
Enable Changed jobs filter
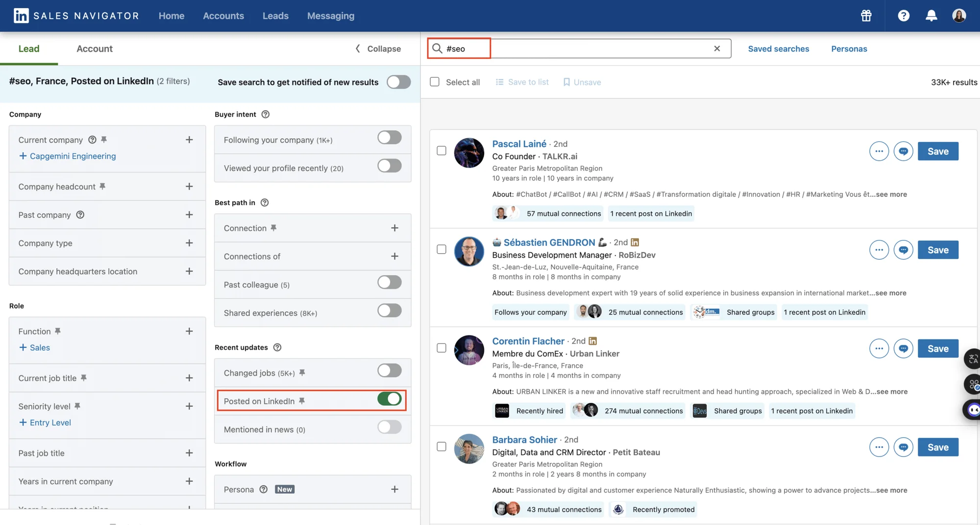point(390,370)
